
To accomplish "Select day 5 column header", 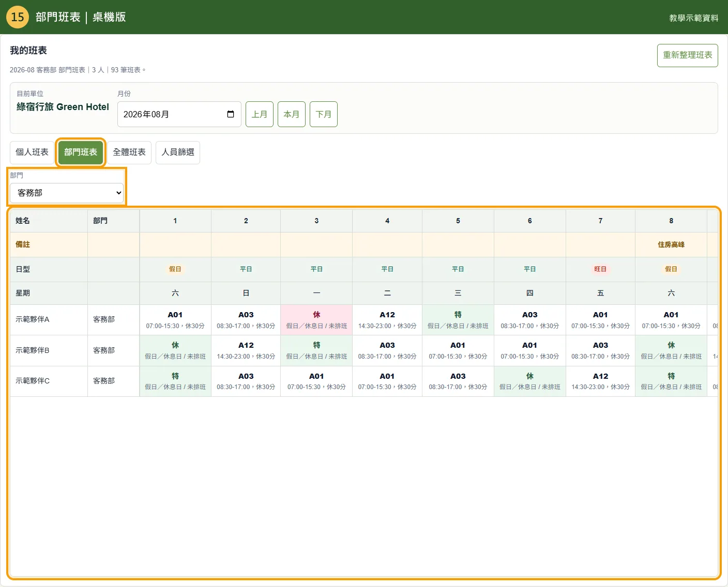I will tap(458, 221).
